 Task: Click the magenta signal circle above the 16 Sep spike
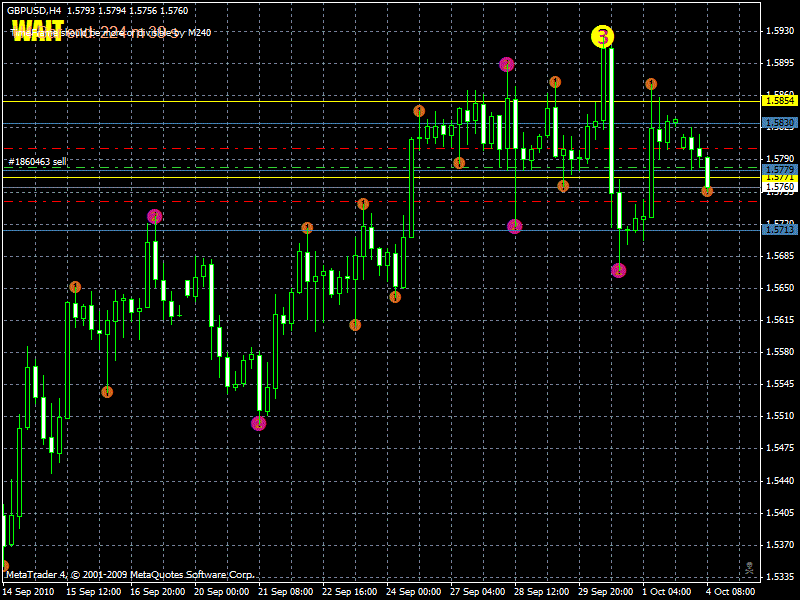155,215
